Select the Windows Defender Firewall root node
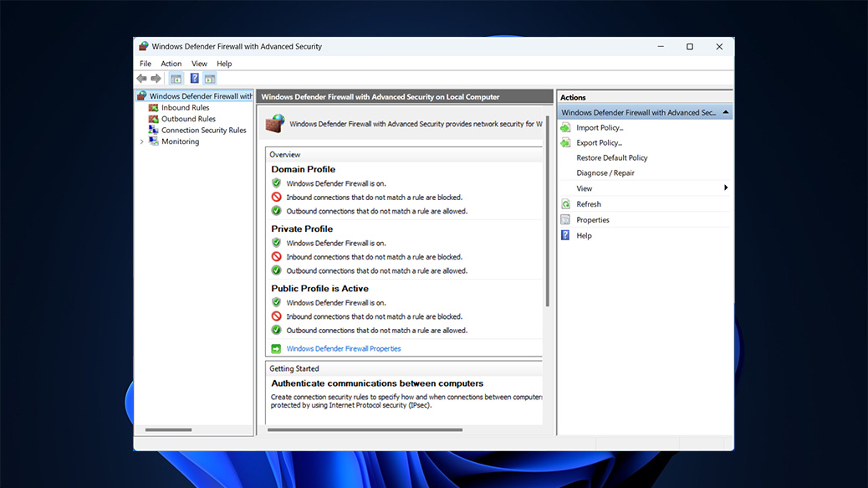 point(201,95)
